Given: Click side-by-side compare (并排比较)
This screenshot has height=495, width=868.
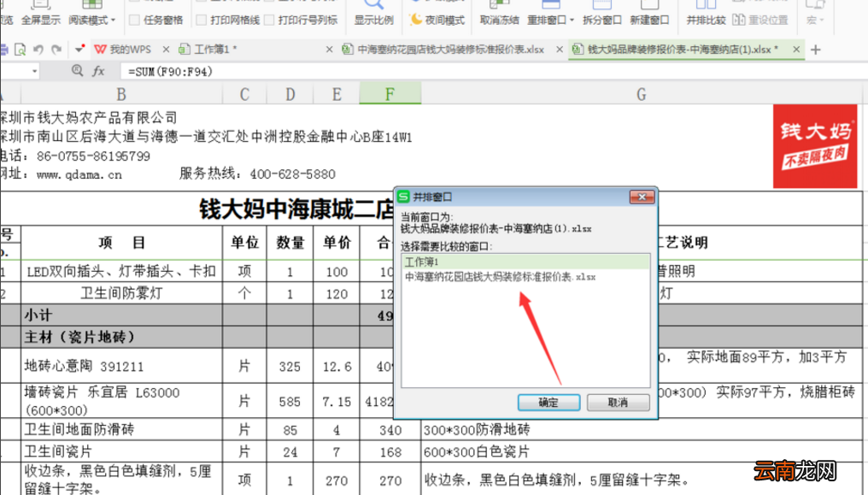Looking at the screenshot, I should 706,14.
